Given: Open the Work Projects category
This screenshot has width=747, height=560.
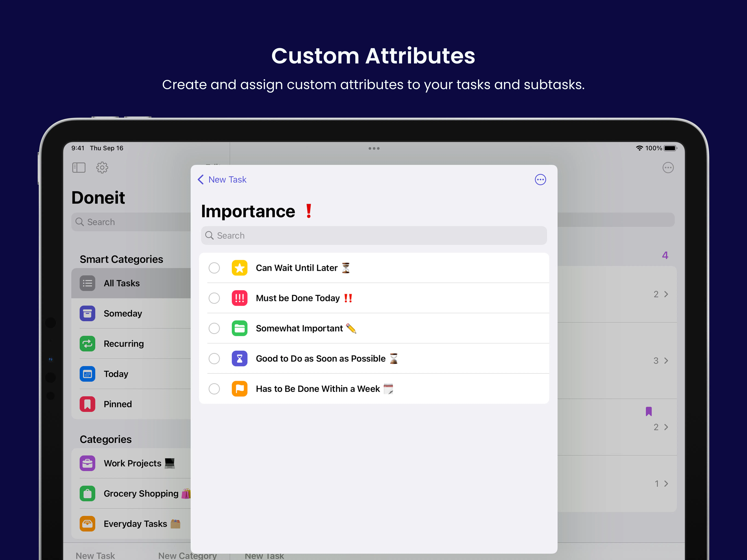Looking at the screenshot, I should pos(131,463).
